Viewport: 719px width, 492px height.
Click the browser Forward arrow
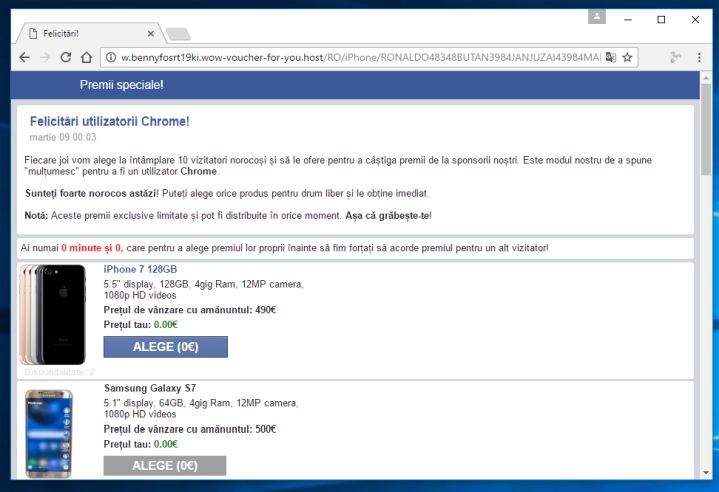(45, 57)
